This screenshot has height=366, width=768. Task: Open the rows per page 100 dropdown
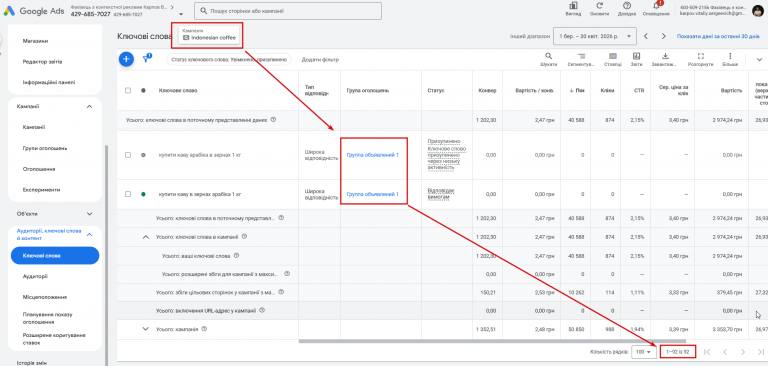pyautogui.click(x=644, y=352)
